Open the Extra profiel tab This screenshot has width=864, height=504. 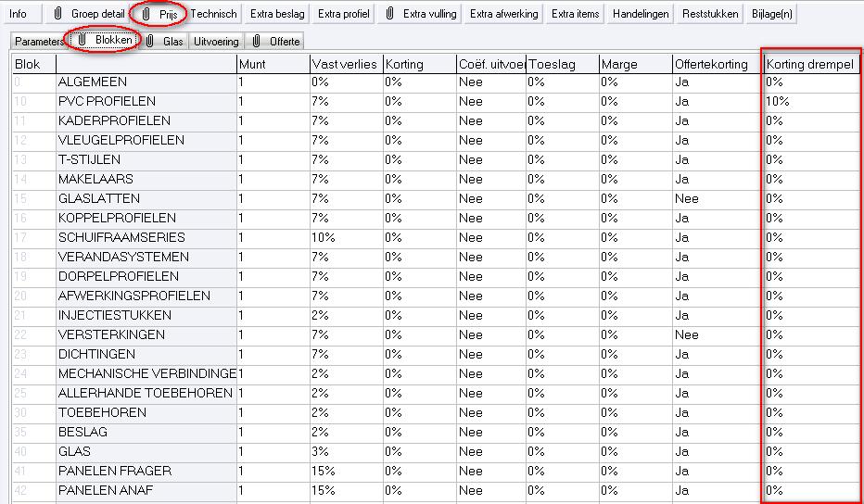coord(343,14)
